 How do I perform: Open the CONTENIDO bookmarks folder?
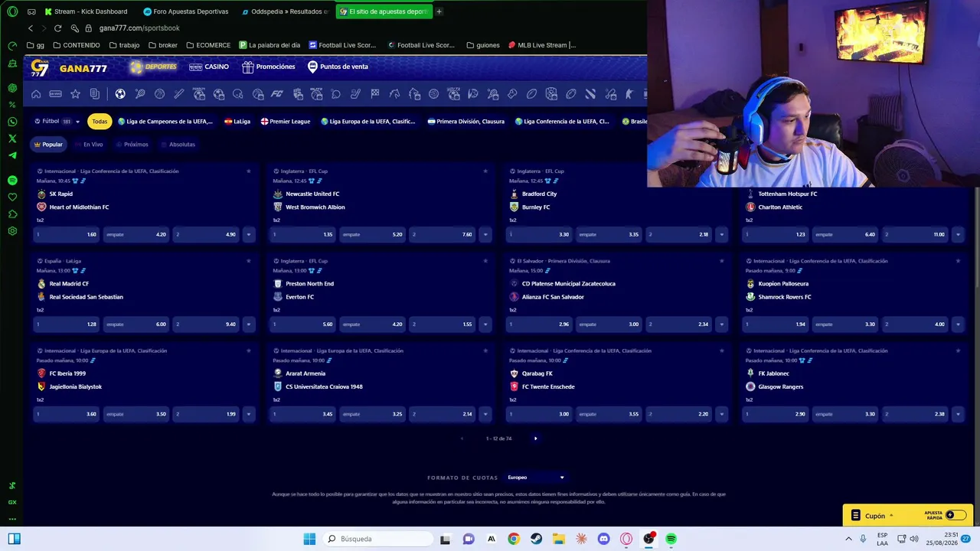(77, 45)
